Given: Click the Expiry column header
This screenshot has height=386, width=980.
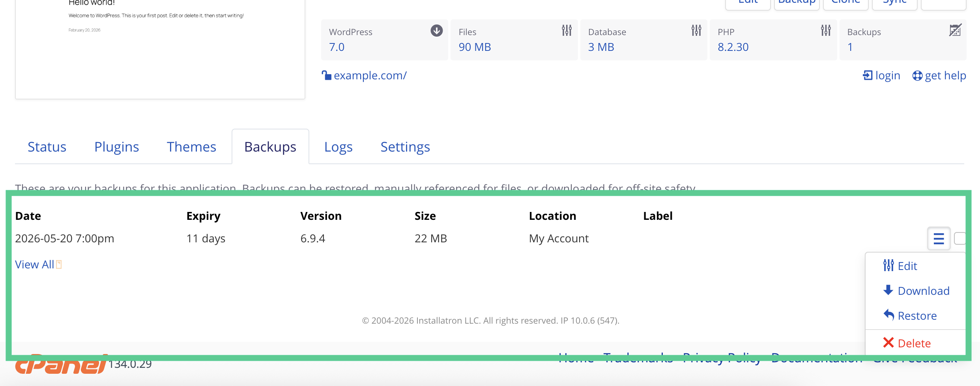Looking at the screenshot, I should tap(203, 216).
